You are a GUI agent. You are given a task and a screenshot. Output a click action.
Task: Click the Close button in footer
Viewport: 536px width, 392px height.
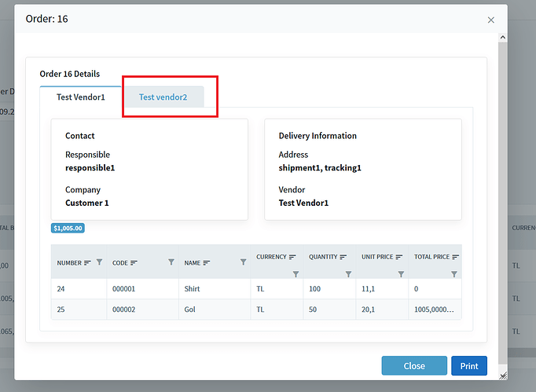[x=414, y=365]
